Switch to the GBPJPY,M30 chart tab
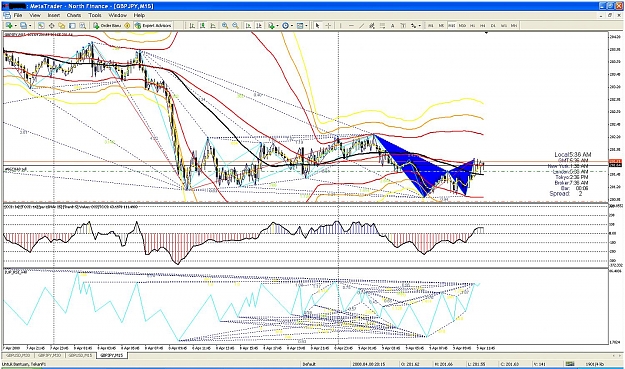 (x=49, y=355)
